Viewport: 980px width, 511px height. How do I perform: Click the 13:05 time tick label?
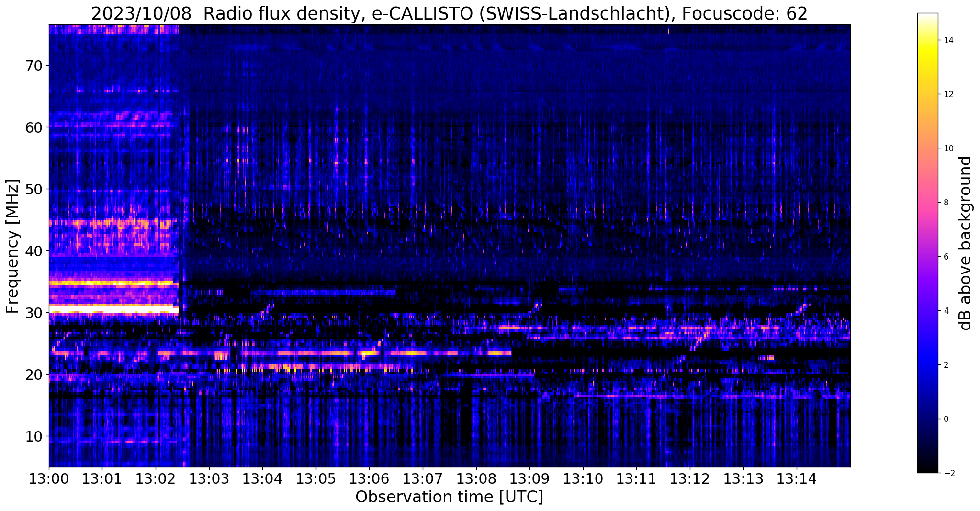click(316, 478)
